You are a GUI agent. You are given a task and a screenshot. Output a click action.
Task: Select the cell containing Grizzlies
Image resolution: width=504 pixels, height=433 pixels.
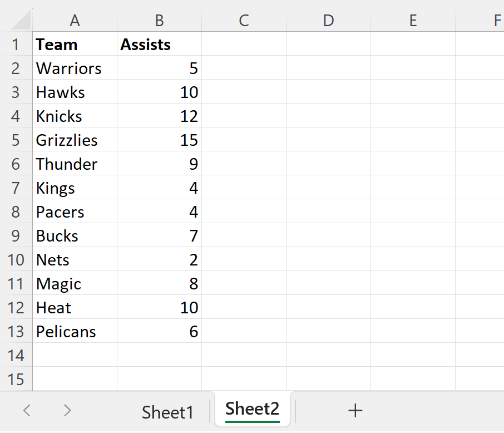point(75,140)
